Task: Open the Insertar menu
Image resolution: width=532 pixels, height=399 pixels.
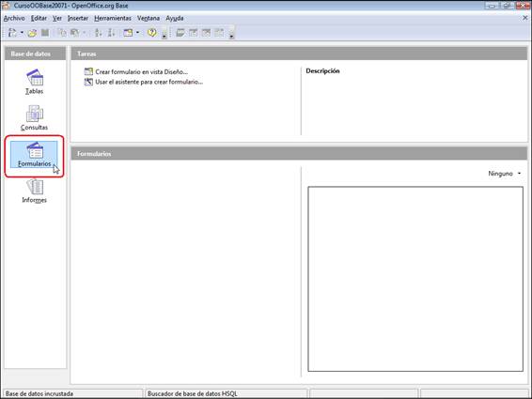Action: pyautogui.click(x=78, y=18)
